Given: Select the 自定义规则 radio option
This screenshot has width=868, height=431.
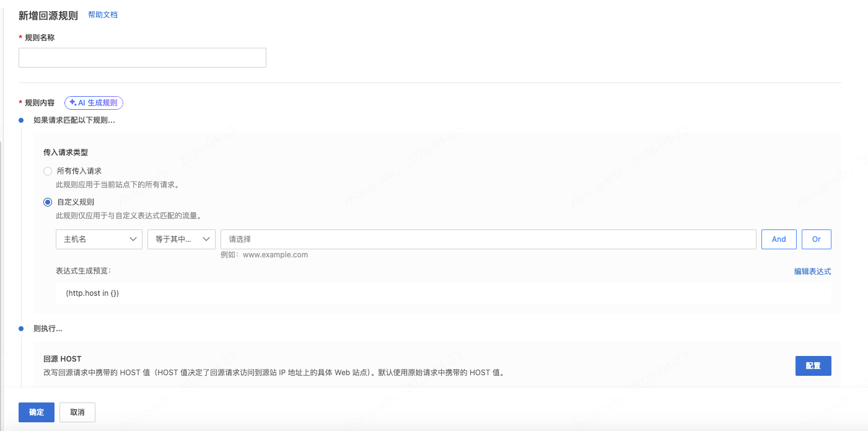Looking at the screenshot, I should point(48,202).
